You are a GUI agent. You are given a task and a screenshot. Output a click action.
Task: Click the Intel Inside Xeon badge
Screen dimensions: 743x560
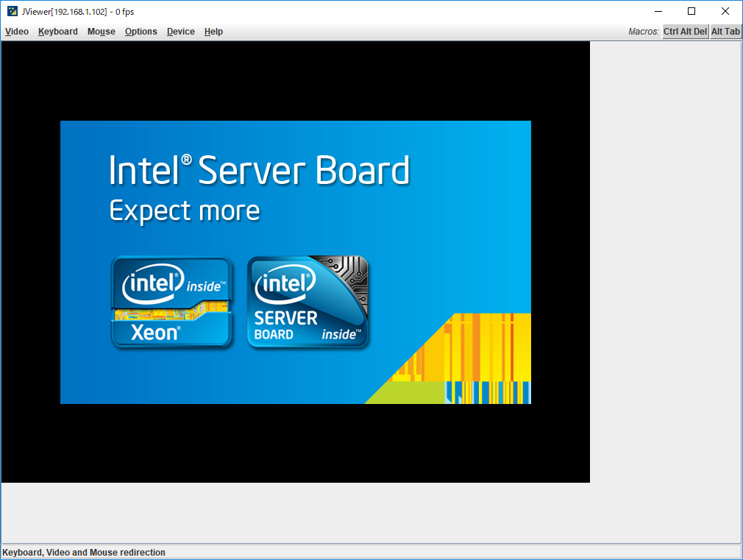click(x=172, y=302)
